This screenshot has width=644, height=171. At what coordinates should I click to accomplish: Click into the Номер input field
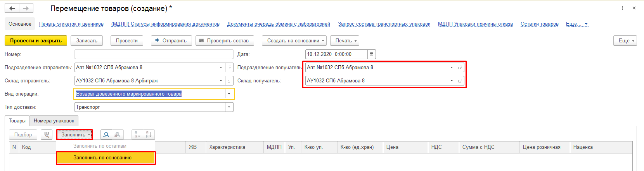[154, 54]
